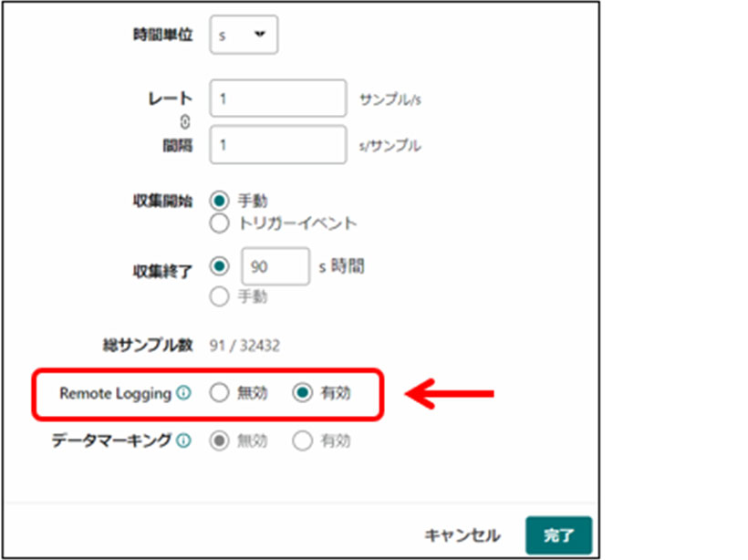The height and width of the screenshot is (560, 748).
Task: Click the キャンセル button
Action: [462, 535]
